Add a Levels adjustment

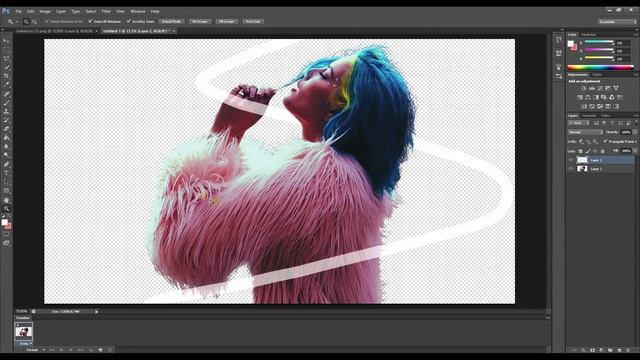(591, 88)
